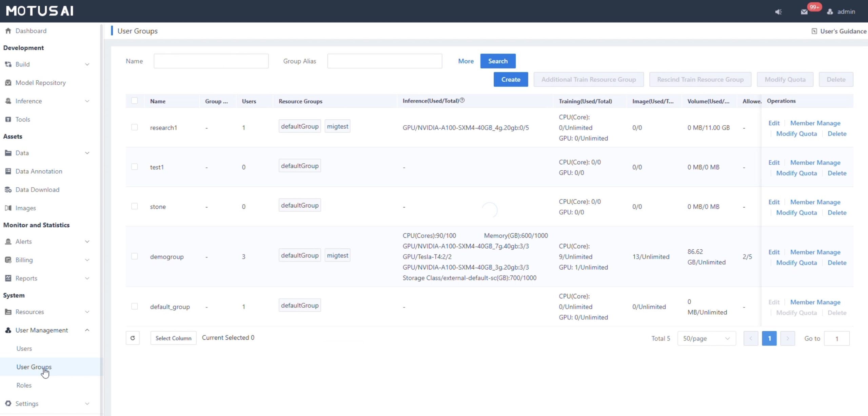This screenshot has height=416, width=868.
Task: Open the 50/page size dropdown
Action: tap(706, 338)
